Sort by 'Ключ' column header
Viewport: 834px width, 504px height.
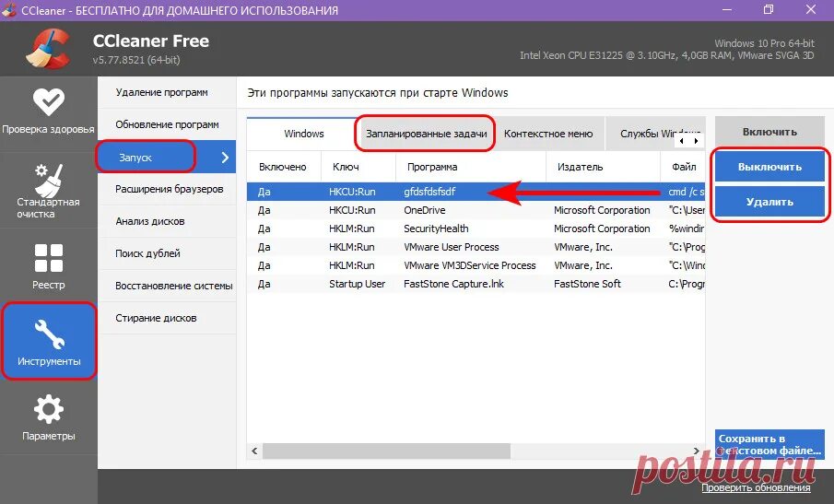358,167
